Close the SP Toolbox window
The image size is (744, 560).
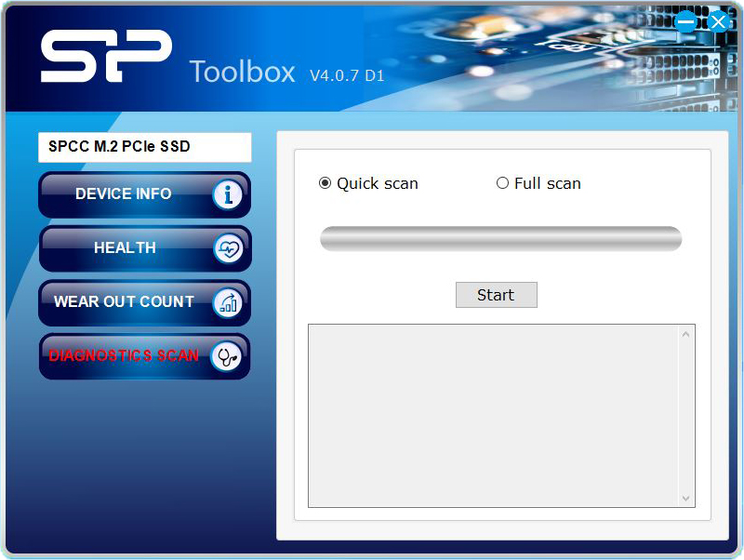[718, 21]
